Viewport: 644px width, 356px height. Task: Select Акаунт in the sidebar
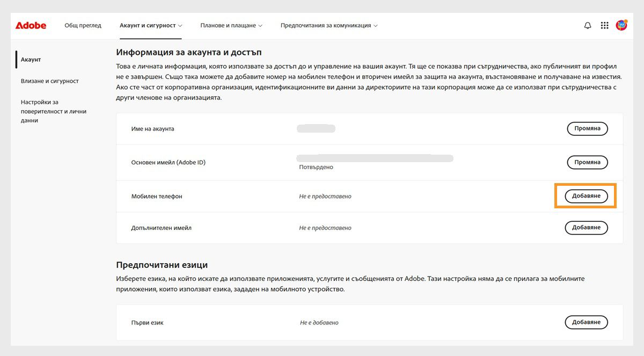pyautogui.click(x=31, y=60)
